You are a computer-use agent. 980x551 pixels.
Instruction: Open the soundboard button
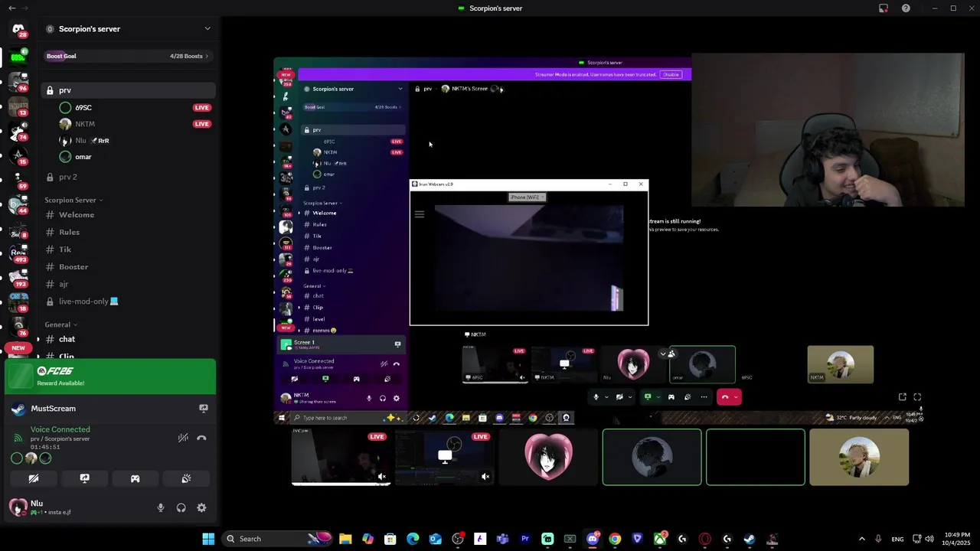pyautogui.click(x=186, y=478)
